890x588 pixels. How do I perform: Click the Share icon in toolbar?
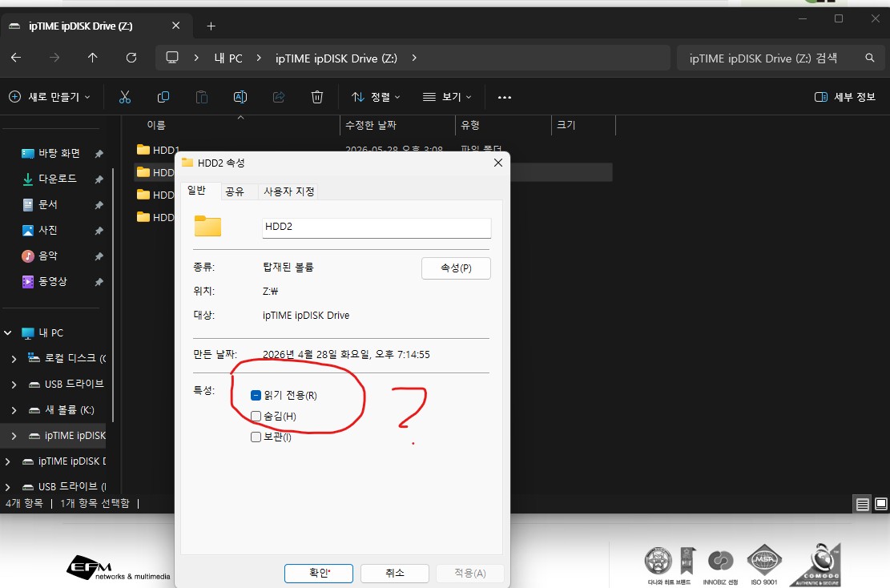click(x=279, y=97)
